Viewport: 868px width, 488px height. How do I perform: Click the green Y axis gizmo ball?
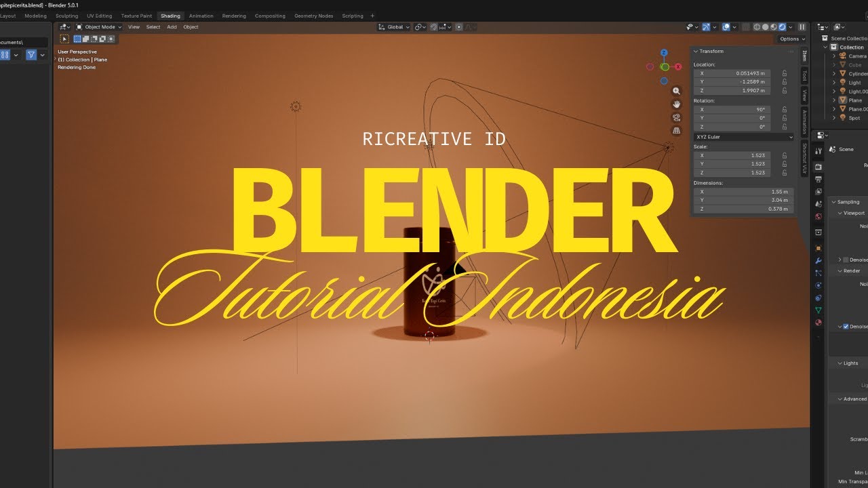[665, 66]
